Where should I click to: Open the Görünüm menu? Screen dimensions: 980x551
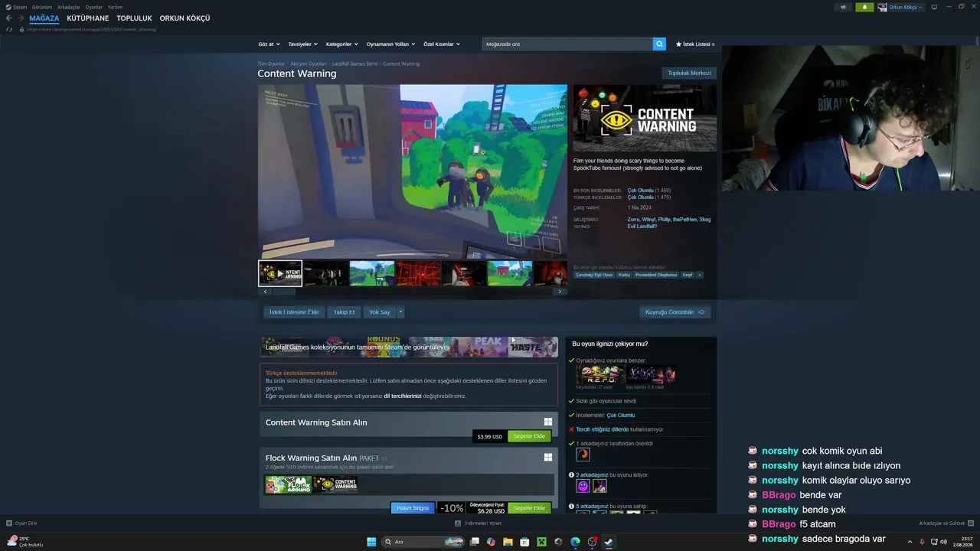pos(42,7)
